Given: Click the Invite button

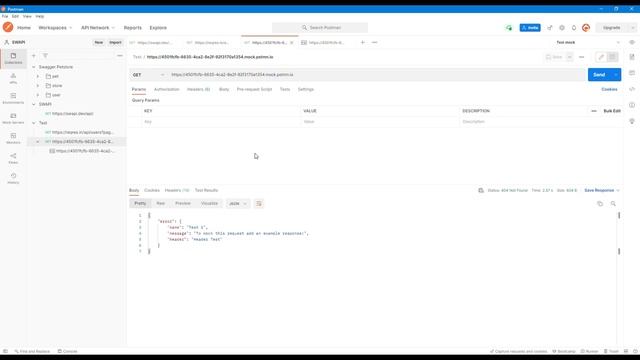Looking at the screenshot, I should tap(530, 28).
